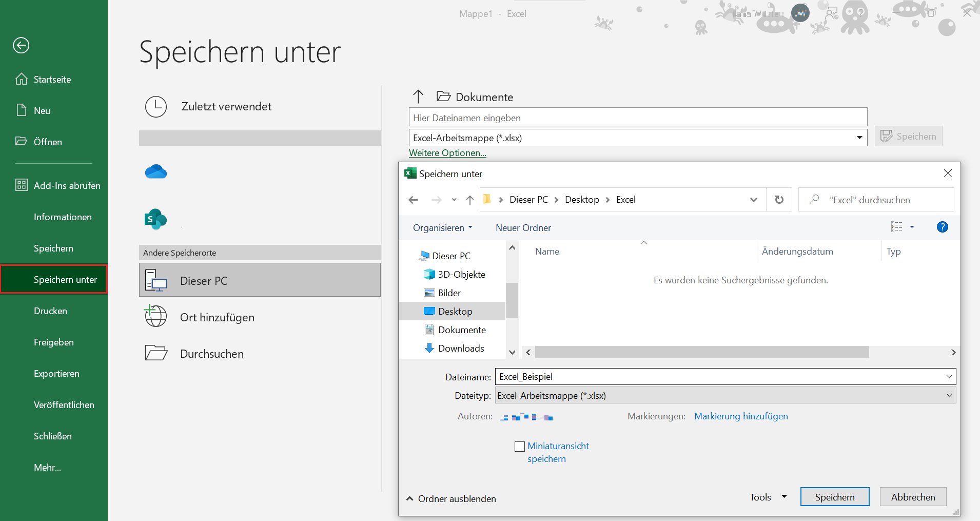This screenshot has width=980, height=521.
Task: Open Startseite in the sidebar
Action: click(44, 80)
